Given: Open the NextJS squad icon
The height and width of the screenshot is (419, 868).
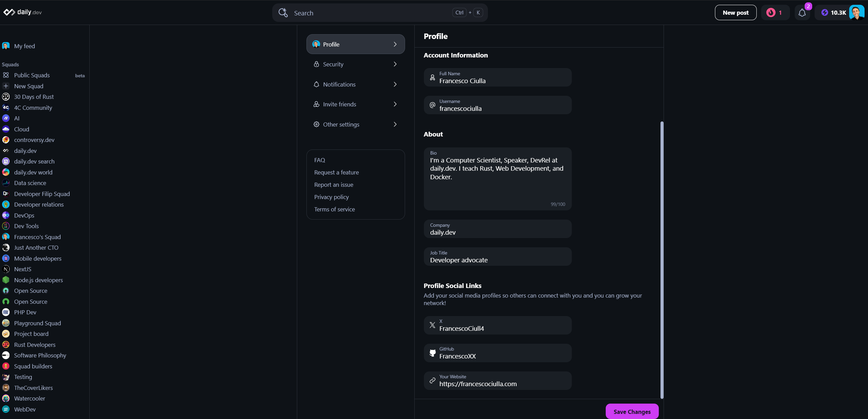Looking at the screenshot, I should (x=6, y=269).
